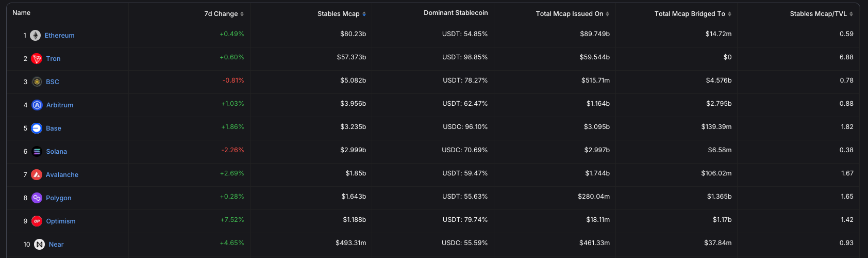Click the Near chain logo icon
This screenshot has width=868, height=258.
pos(39,245)
